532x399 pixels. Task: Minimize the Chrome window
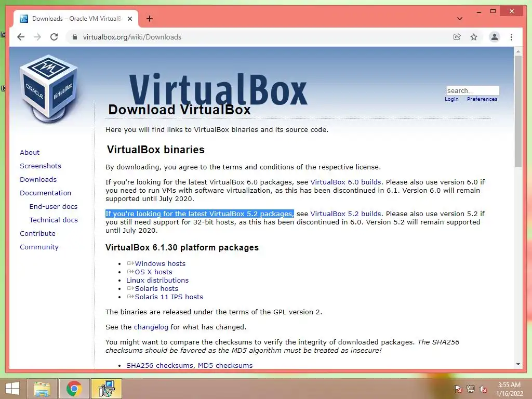[x=478, y=11]
